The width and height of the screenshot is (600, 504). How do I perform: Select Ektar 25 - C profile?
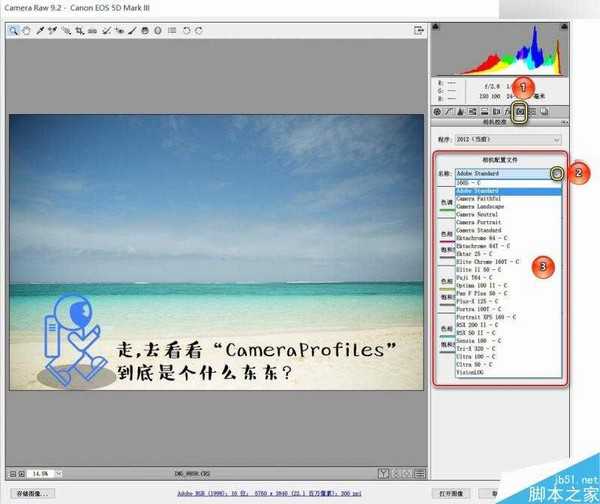(509, 254)
